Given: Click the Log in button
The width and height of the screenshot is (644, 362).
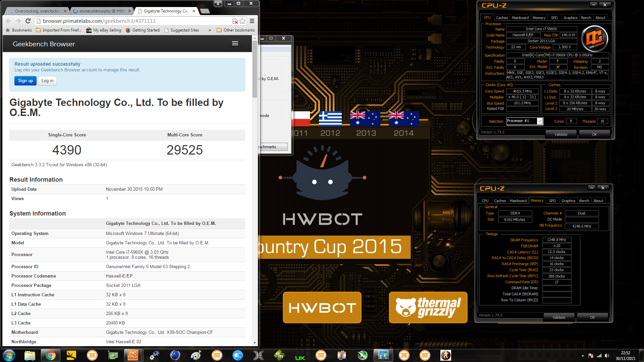Looking at the screenshot, I should (47, 80).
